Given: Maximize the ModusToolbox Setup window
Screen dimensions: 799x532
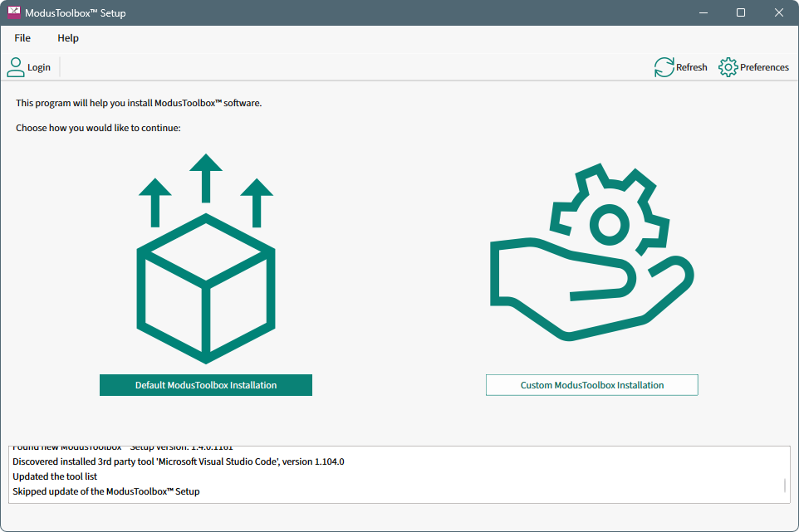Looking at the screenshot, I should [741, 13].
